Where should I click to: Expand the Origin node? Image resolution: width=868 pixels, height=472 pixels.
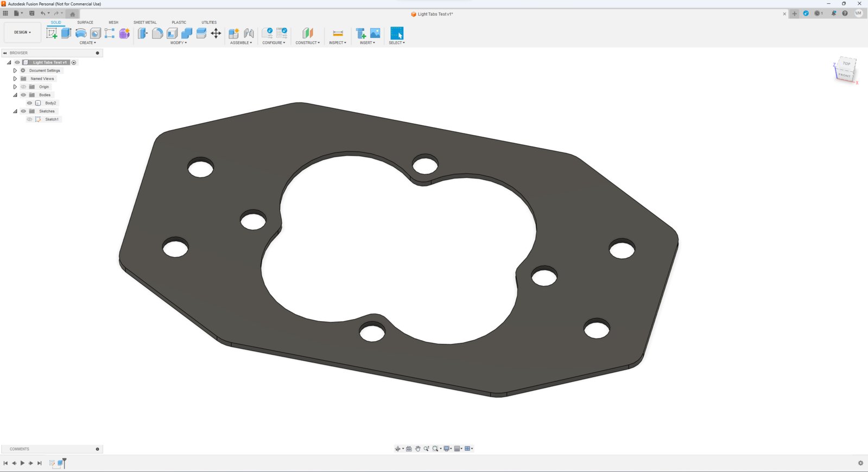tap(15, 87)
